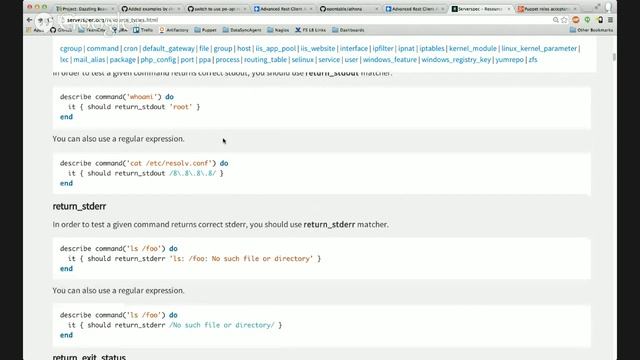Expand the Other Bookmarks folder
This screenshot has height=360, width=640.
click(x=591, y=30)
